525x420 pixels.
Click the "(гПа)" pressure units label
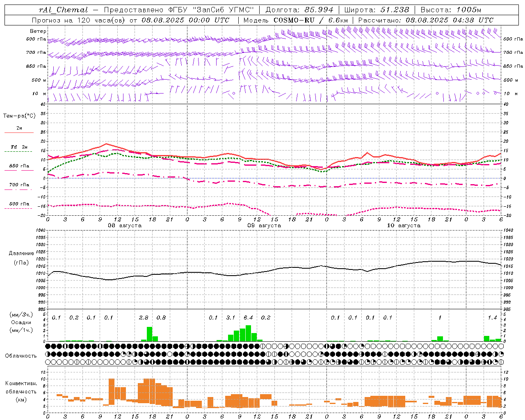point(21,262)
